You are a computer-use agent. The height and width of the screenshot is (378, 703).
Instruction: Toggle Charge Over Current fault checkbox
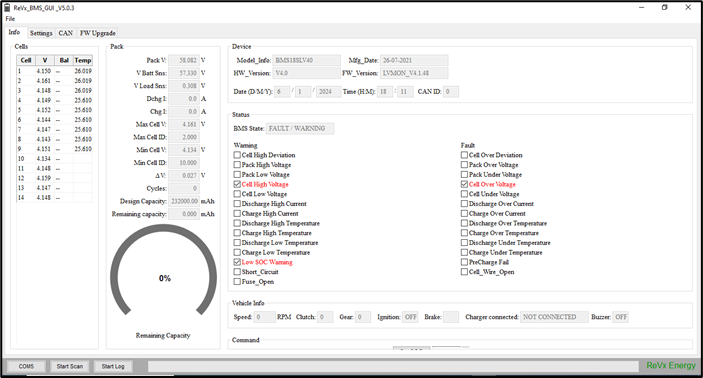(464, 213)
